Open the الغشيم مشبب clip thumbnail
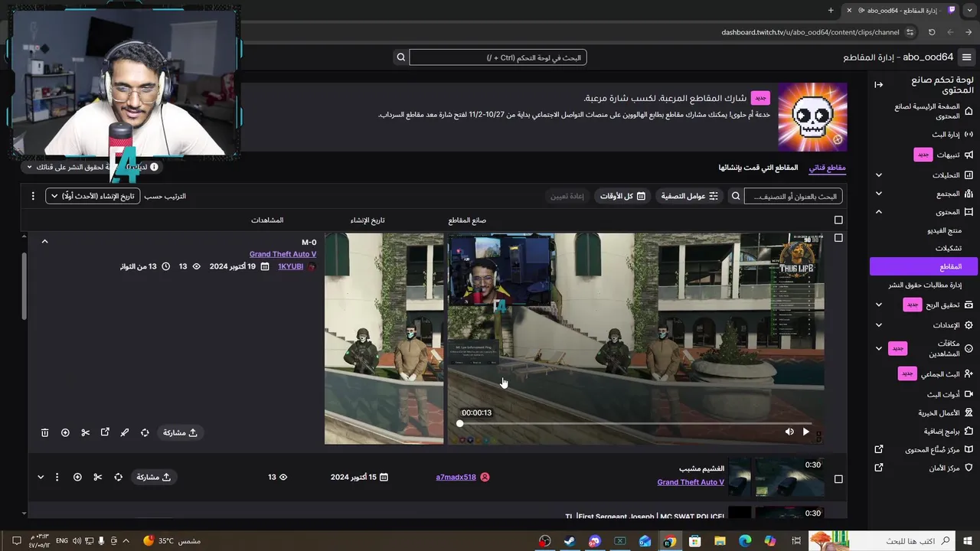Screen dimensions: 980x551 click(x=776, y=478)
